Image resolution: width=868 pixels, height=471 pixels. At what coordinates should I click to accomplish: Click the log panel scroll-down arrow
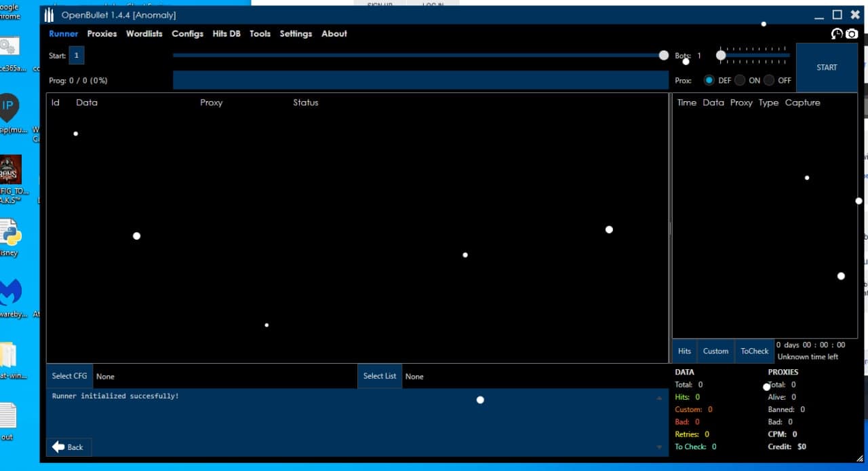pyautogui.click(x=659, y=447)
